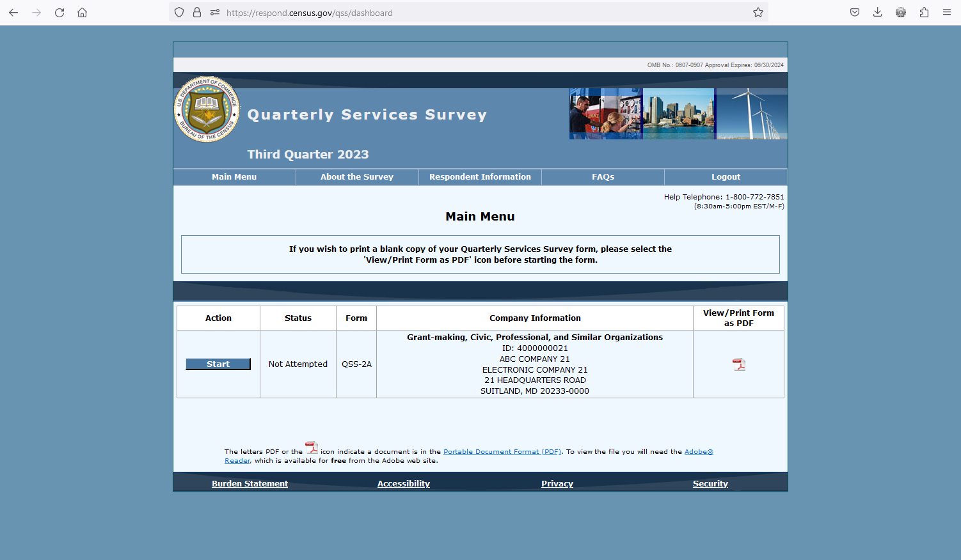
Task: Click the tracking protection shield icon
Action: [x=179, y=13]
